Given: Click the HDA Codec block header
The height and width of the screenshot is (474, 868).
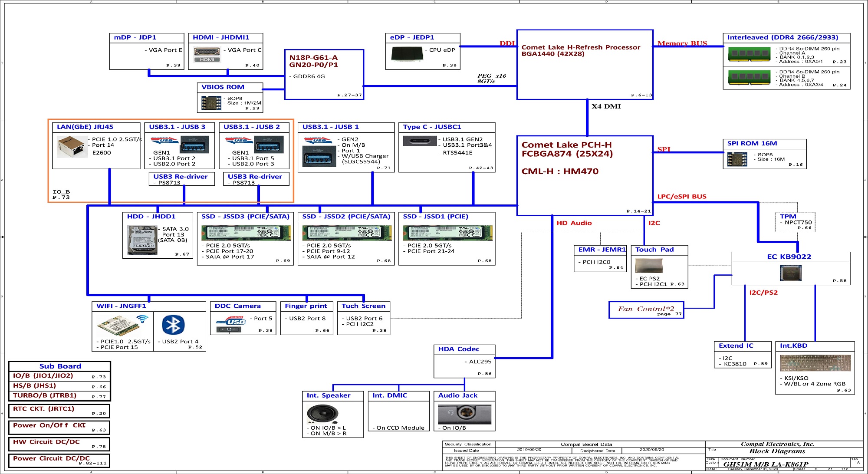Looking at the screenshot, I should [458, 349].
